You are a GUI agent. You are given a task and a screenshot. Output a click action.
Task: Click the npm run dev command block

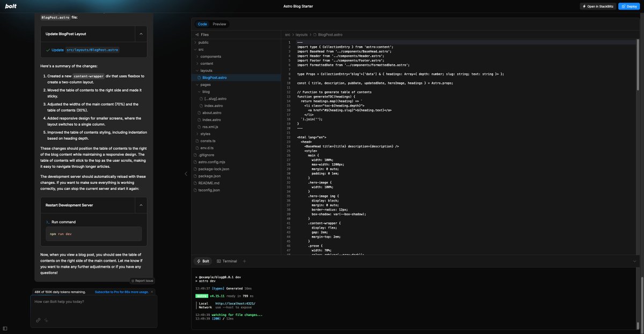93,234
